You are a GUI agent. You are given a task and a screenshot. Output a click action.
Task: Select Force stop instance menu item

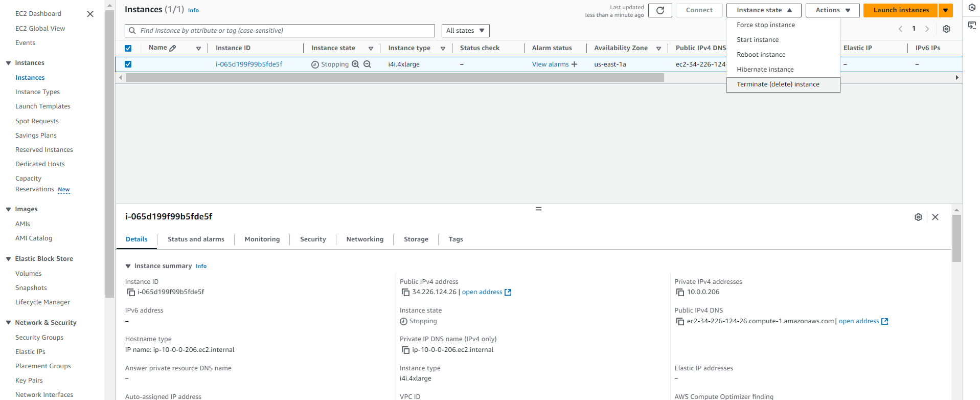pyautogui.click(x=783, y=25)
